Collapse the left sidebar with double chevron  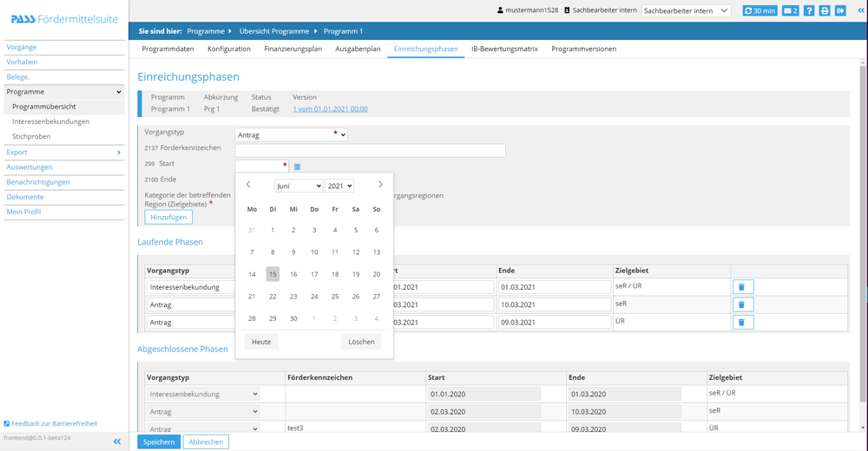(x=117, y=441)
